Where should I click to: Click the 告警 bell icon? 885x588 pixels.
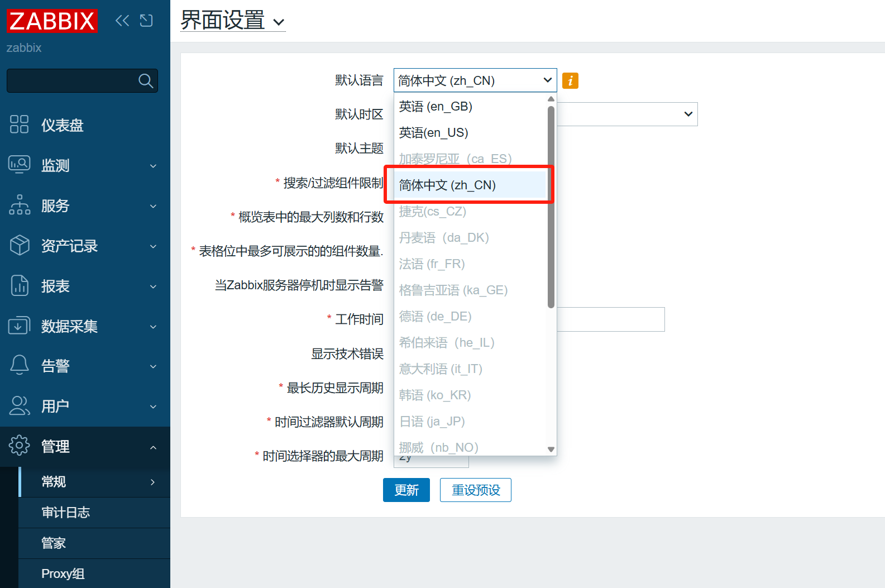click(20, 365)
